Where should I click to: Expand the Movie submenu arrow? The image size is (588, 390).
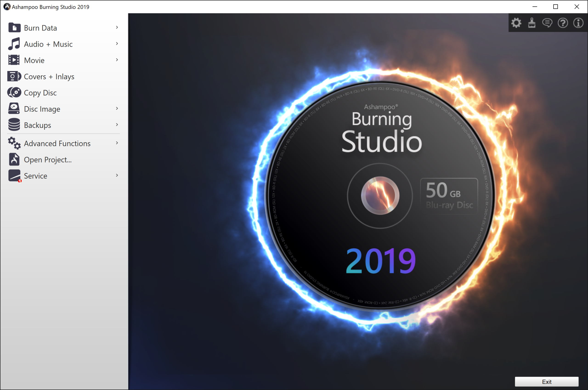[x=117, y=60]
